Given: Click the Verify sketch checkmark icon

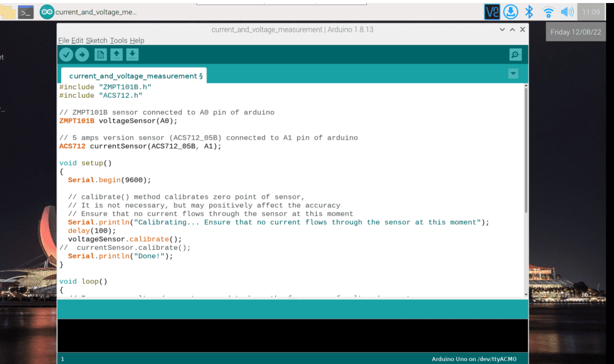Looking at the screenshot, I should (66, 55).
